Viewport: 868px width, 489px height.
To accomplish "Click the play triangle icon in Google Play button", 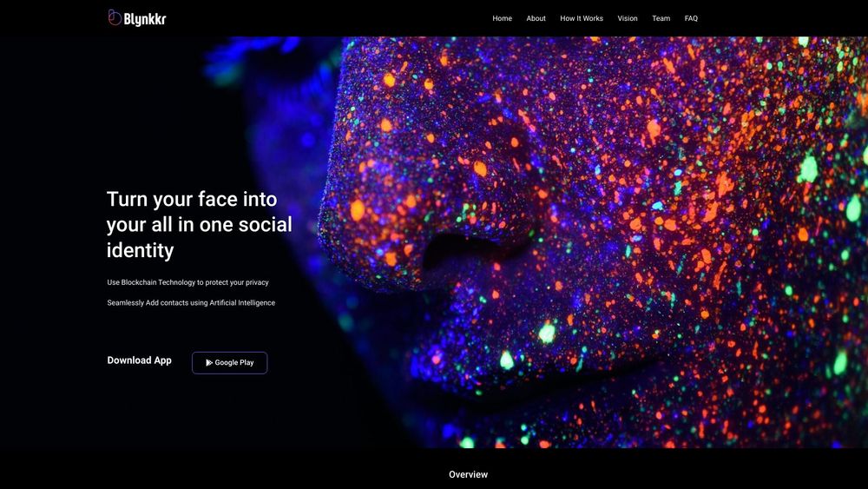I will [x=209, y=363].
